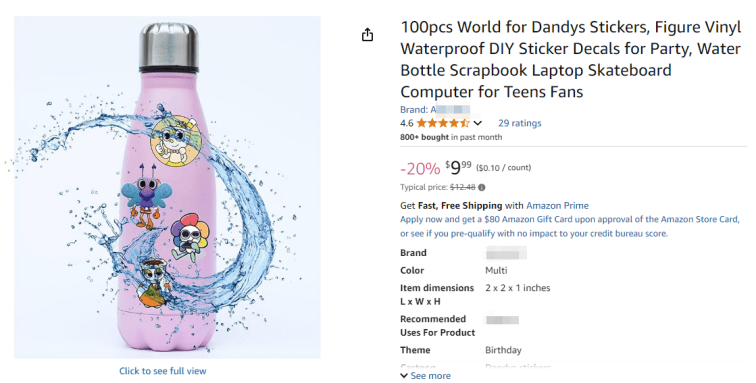Image resolution: width=756 pixels, height=383 pixels.
Task: Click the share icon beside the product title
Action: [x=367, y=35]
